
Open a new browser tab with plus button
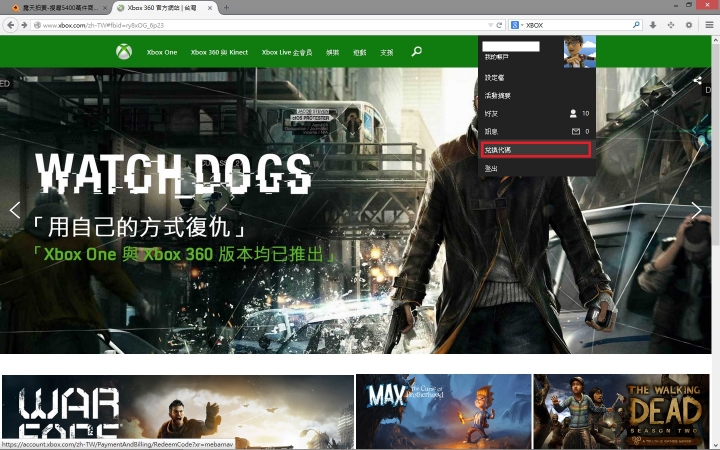click(226, 8)
